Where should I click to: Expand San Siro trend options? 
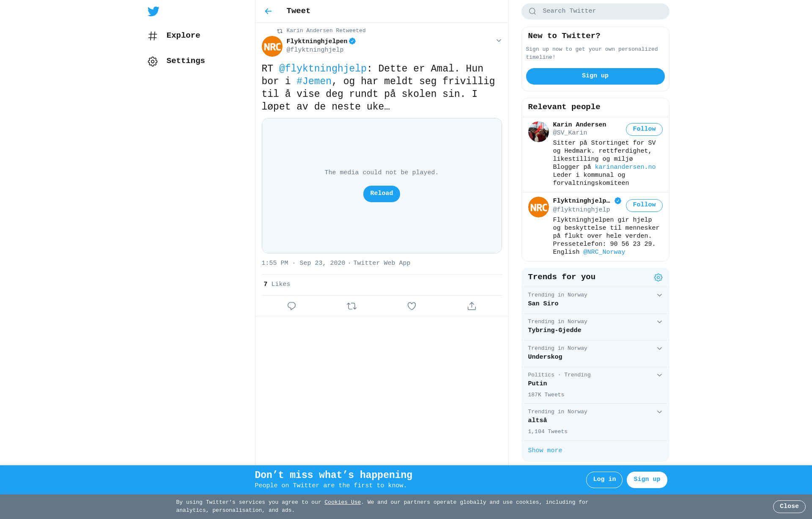[659, 295]
